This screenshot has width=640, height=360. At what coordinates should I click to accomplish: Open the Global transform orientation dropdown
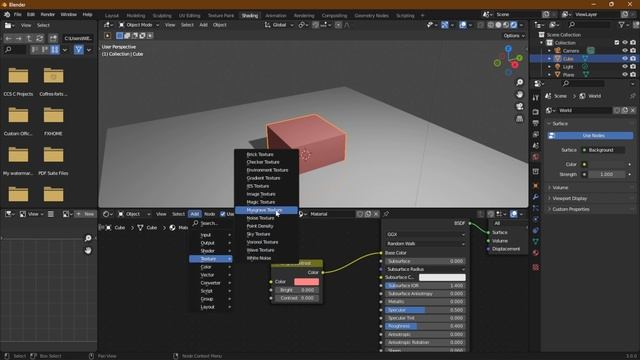279,25
